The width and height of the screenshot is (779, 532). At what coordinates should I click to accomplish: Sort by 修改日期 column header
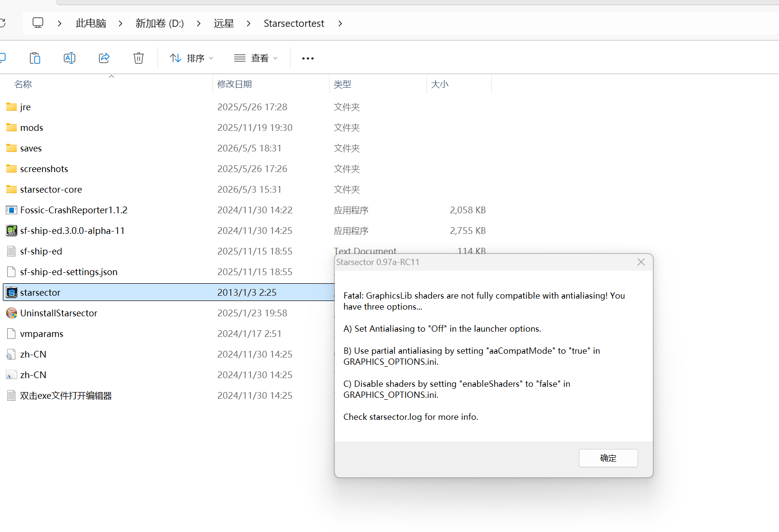[235, 84]
